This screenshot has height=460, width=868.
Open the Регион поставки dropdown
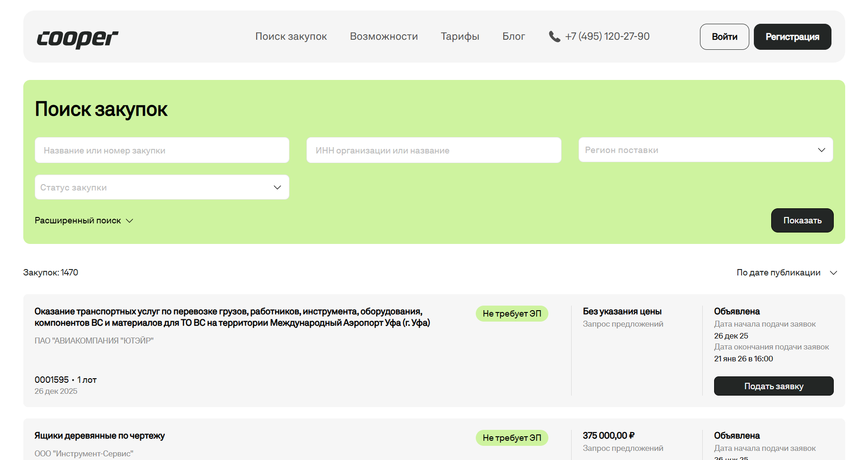pyautogui.click(x=705, y=150)
